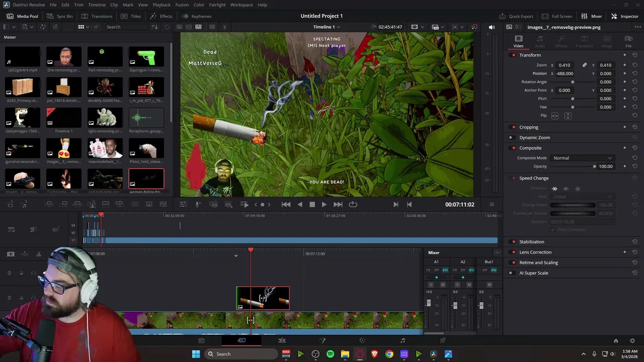Click the Position X value field
Viewport: 644px width, 362px height.
pyautogui.click(x=565, y=73)
